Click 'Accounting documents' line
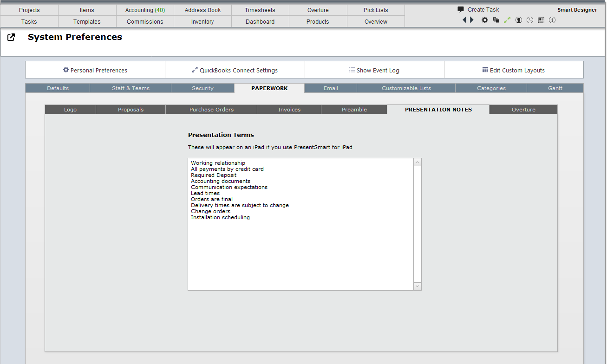The height and width of the screenshot is (364, 607). click(221, 181)
